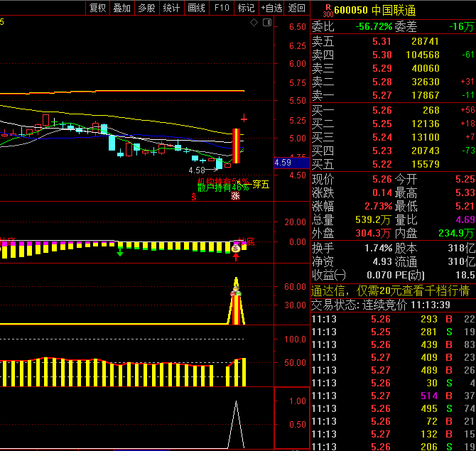Click the 外盘 304.3万 value

pos(373,234)
